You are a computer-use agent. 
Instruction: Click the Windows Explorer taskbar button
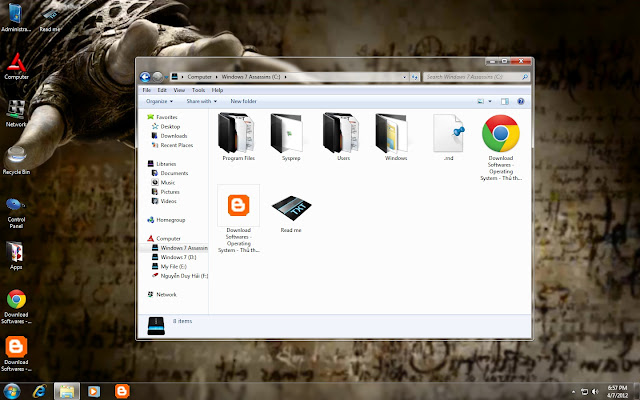pos(67,391)
